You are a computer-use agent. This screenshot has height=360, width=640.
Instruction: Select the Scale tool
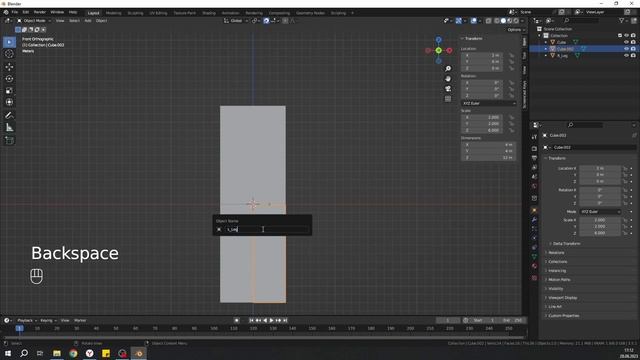(x=9, y=90)
